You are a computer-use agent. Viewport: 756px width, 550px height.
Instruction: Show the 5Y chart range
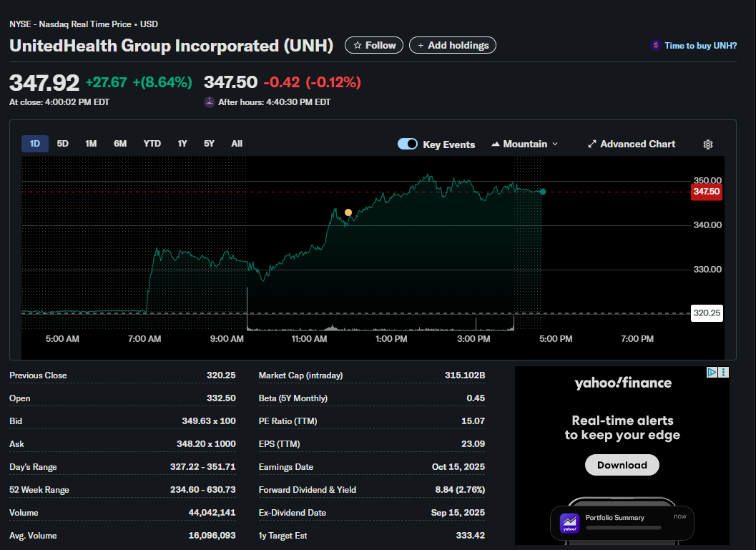click(x=209, y=144)
